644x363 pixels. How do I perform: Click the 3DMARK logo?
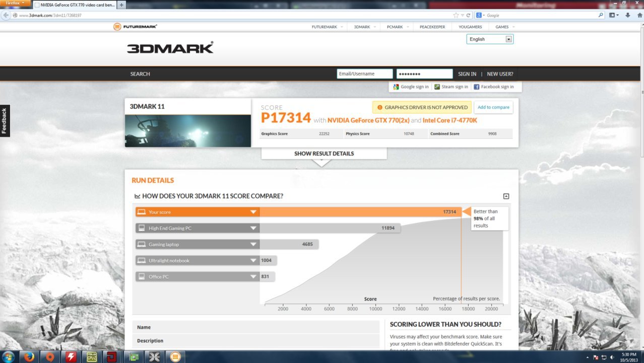(170, 48)
